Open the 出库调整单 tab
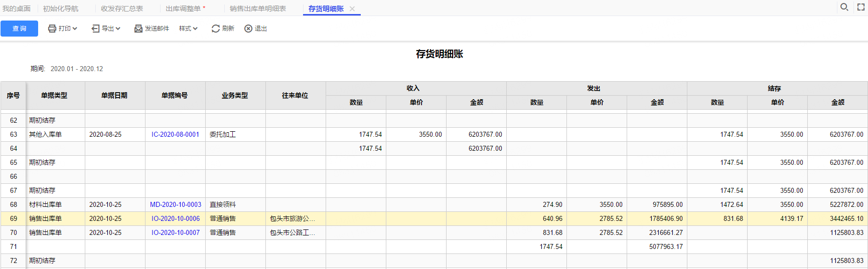The image size is (868, 269). 183,9
